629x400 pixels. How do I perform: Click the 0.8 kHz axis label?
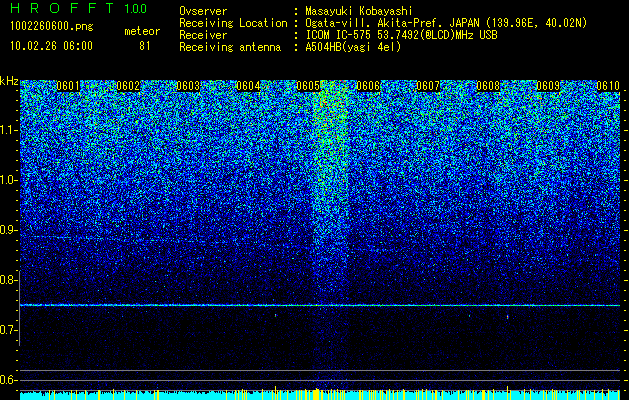pyautogui.click(x=9, y=280)
